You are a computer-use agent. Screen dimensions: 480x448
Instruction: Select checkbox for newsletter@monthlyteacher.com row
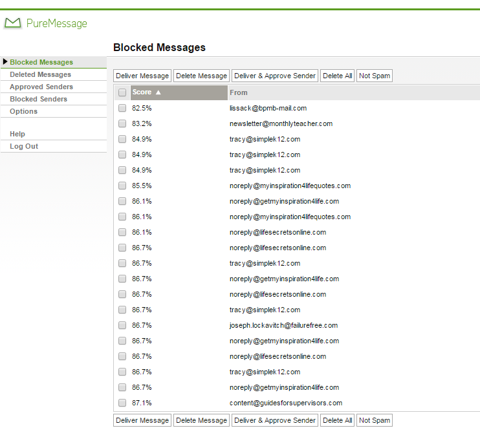(122, 123)
